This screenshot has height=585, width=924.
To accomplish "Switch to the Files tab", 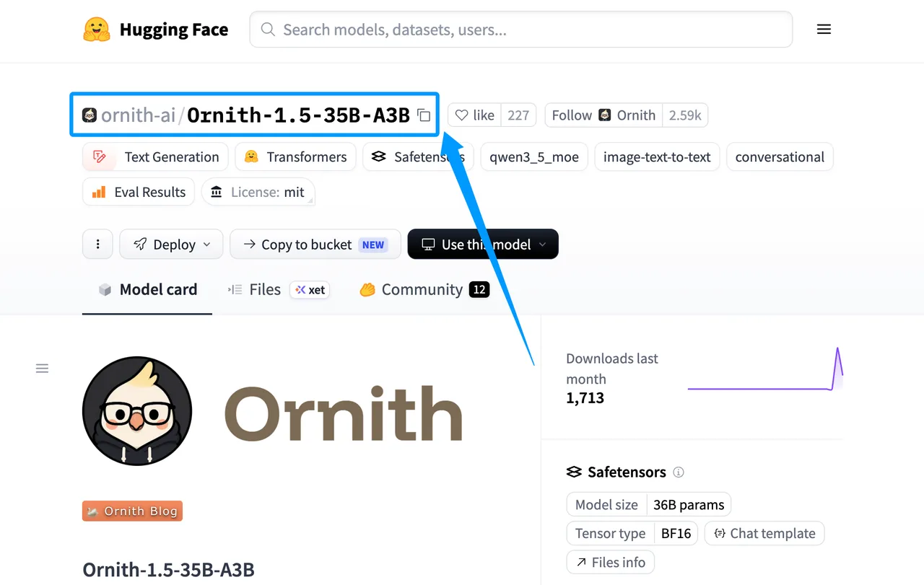I will 279,290.
